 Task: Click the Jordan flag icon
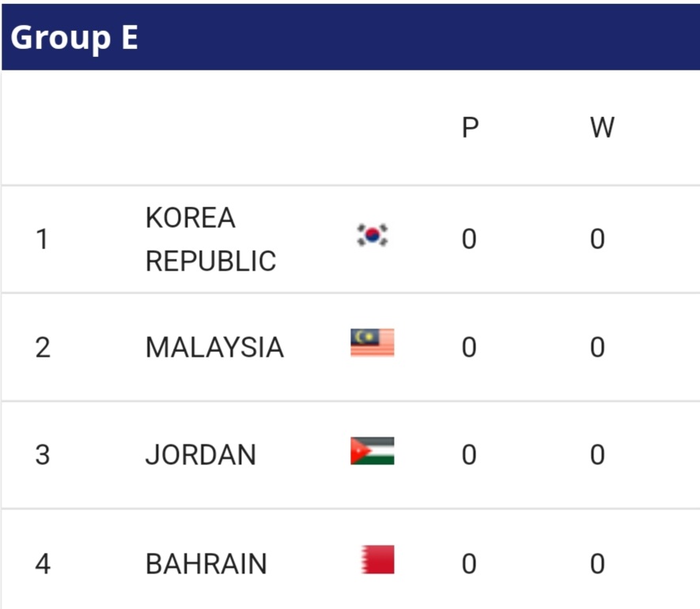point(373,451)
